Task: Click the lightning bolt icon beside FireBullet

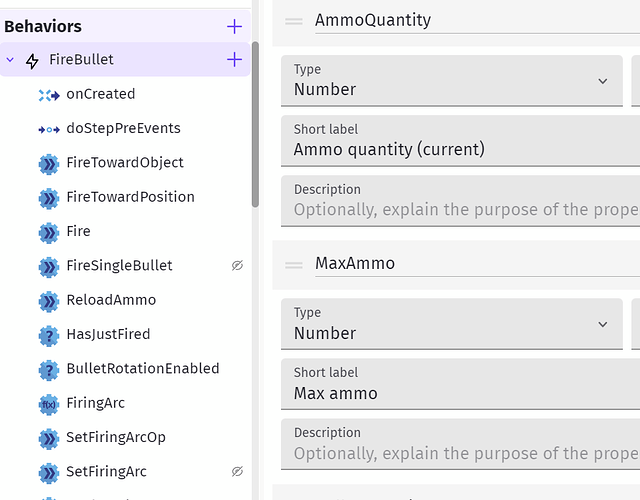Action: click(x=32, y=60)
